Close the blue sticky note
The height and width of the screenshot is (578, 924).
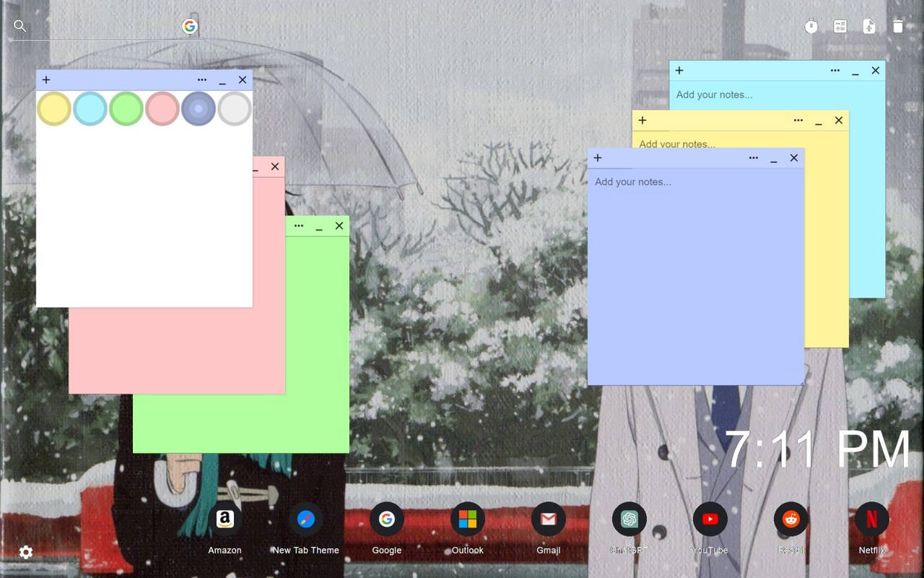coord(794,158)
